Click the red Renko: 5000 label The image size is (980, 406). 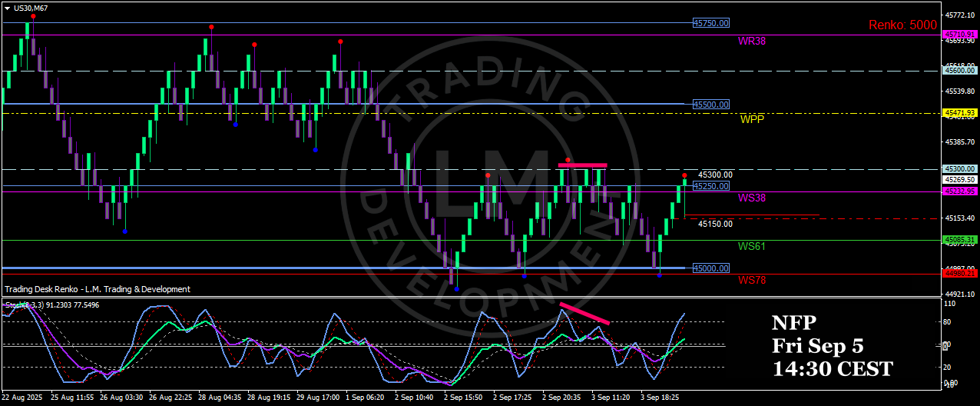pos(902,25)
